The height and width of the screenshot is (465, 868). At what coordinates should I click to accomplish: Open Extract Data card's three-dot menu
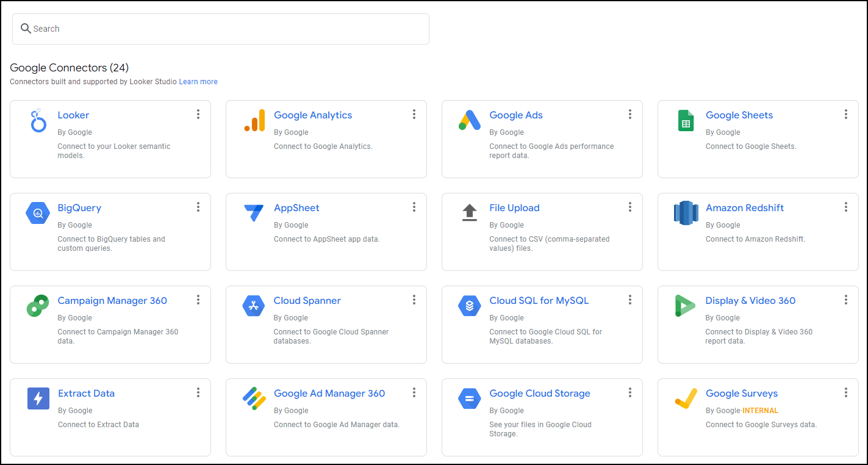coord(198,392)
